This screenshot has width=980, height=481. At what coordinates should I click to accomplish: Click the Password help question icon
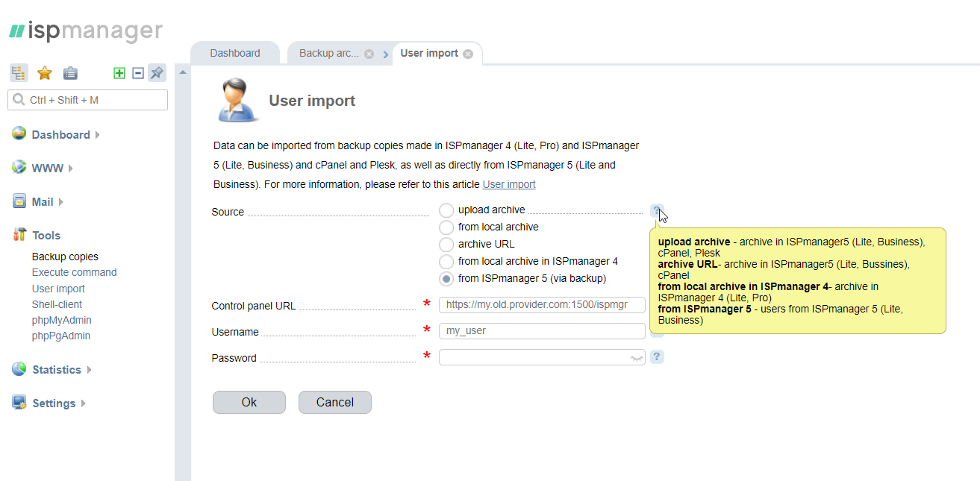(657, 356)
